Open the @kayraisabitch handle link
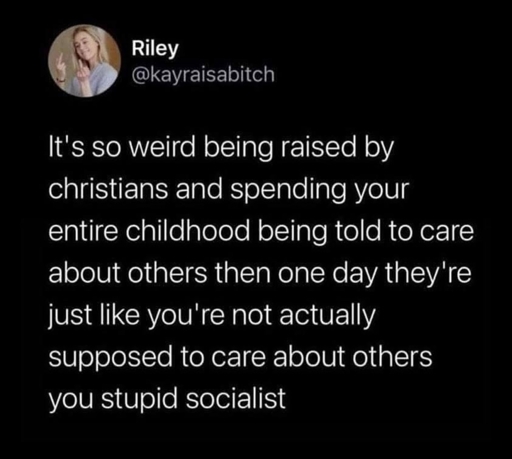 tap(203, 75)
